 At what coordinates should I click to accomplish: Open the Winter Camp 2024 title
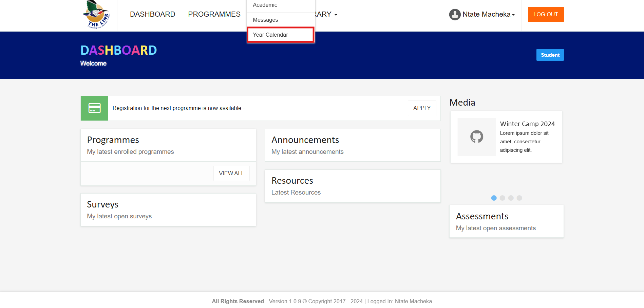click(527, 124)
